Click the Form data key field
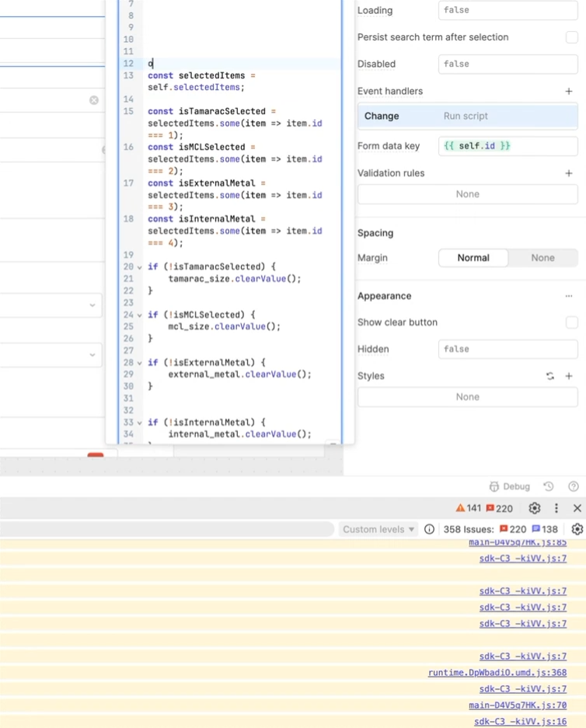Image resolution: width=586 pixels, height=728 pixels. pos(508,146)
